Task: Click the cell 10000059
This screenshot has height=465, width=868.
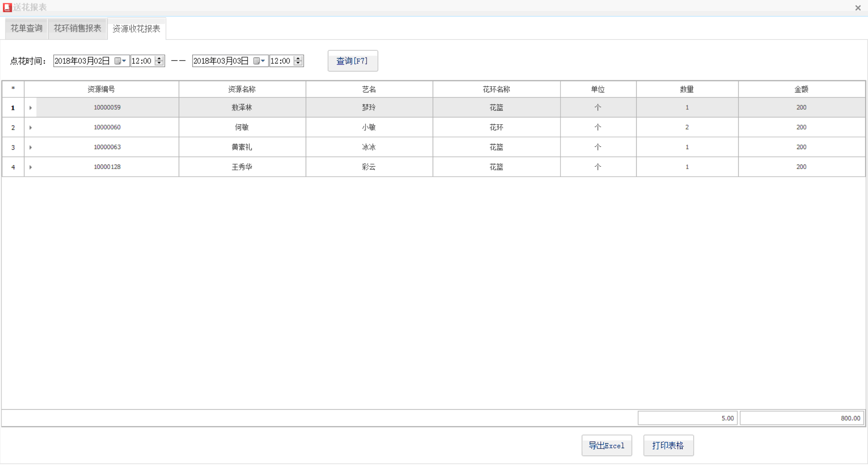Action: (x=107, y=107)
